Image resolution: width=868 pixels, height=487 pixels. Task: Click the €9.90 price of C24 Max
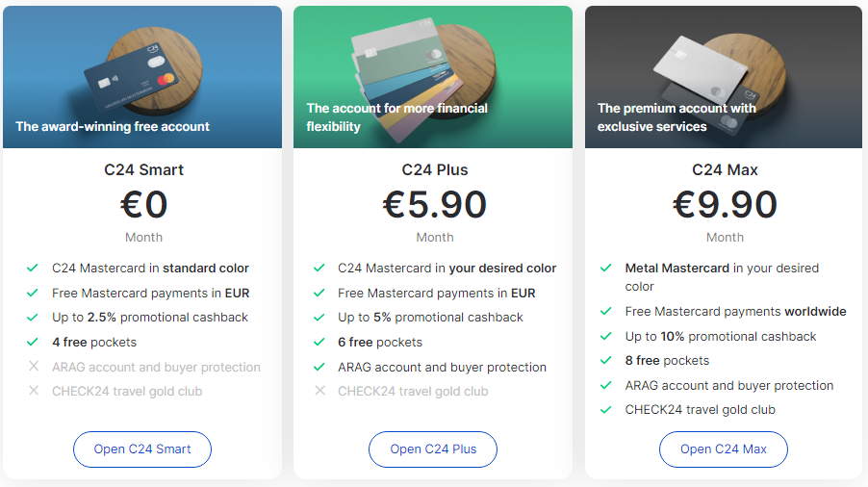(725, 204)
